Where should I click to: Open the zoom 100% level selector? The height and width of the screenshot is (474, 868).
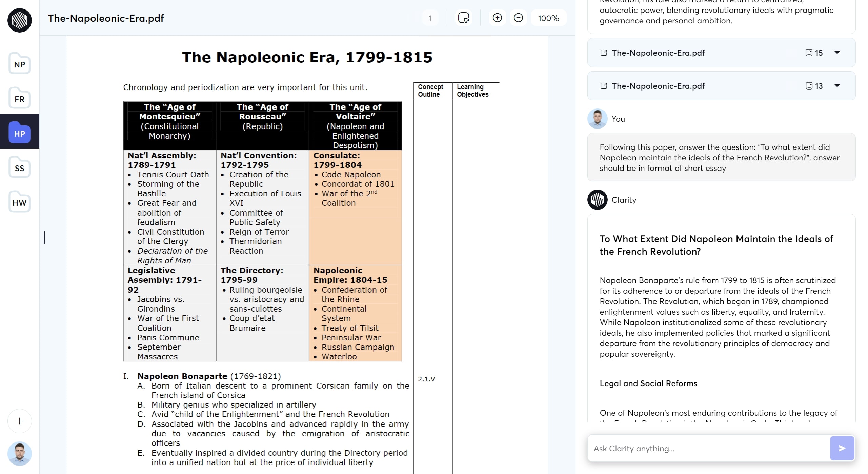click(548, 18)
